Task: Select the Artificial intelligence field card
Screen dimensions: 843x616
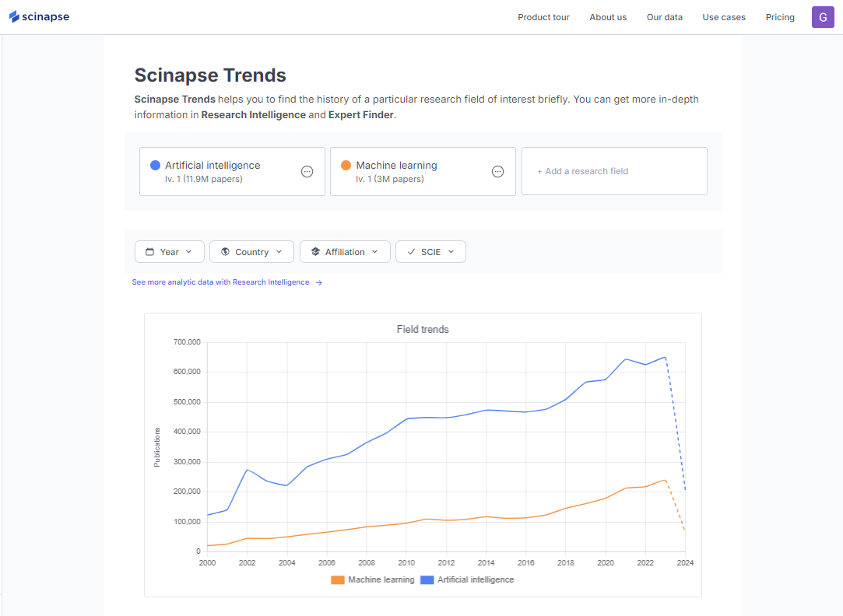Action: (232, 171)
